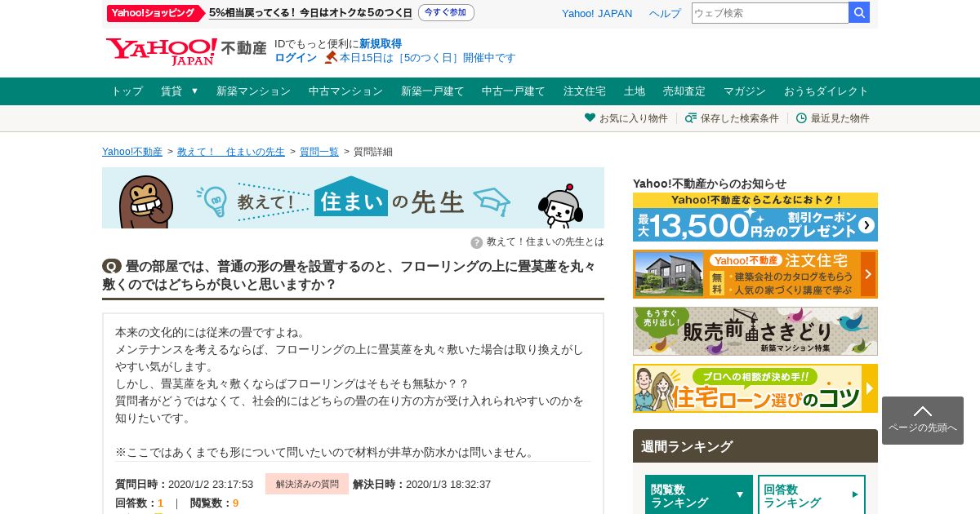Image resolution: width=980 pixels, height=514 pixels.
Task: Click the arrow on the 住宅ローン選びのコツ banner
Action: (870, 388)
